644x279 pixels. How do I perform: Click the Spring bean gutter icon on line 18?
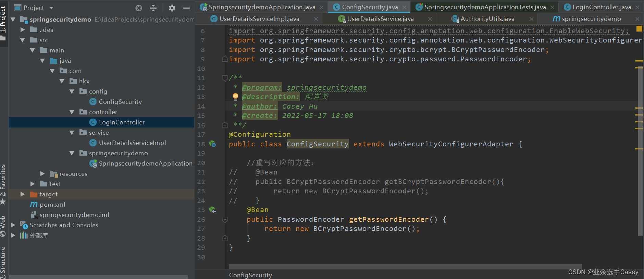(x=212, y=144)
